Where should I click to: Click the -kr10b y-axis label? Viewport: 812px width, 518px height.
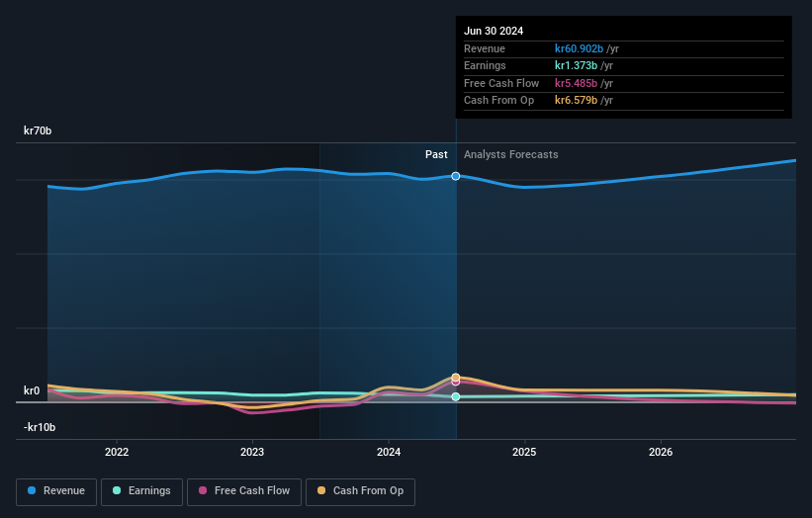(40, 427)
